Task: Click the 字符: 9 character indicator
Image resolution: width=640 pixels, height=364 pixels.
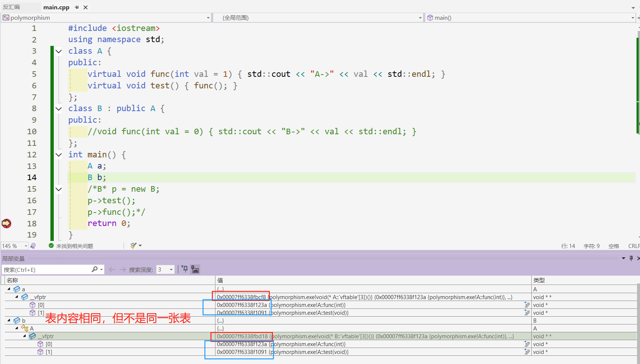Action: tap(591, 246)
